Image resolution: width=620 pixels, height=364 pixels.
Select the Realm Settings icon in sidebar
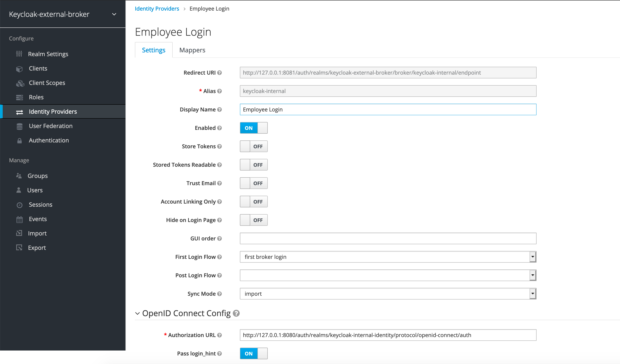(x=19, y=54)
